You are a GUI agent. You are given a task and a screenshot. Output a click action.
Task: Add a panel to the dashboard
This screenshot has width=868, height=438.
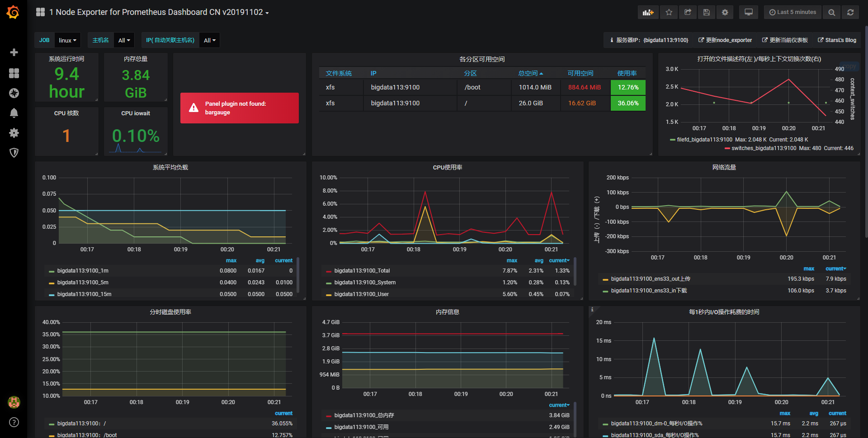coord(648,12)
